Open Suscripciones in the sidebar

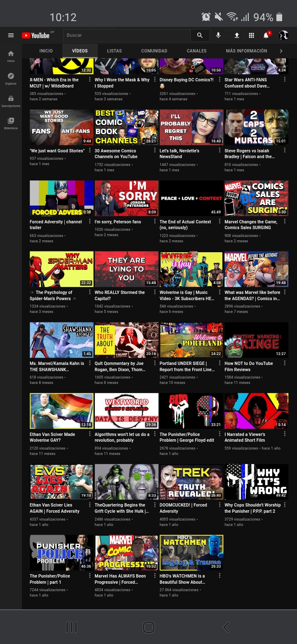coord(11,101)
